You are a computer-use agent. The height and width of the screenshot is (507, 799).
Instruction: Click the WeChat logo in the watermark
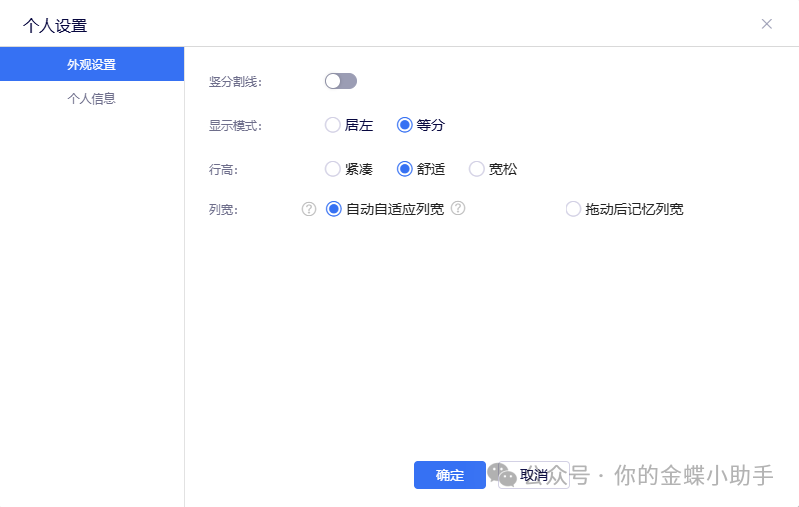(x=502, y=476)
